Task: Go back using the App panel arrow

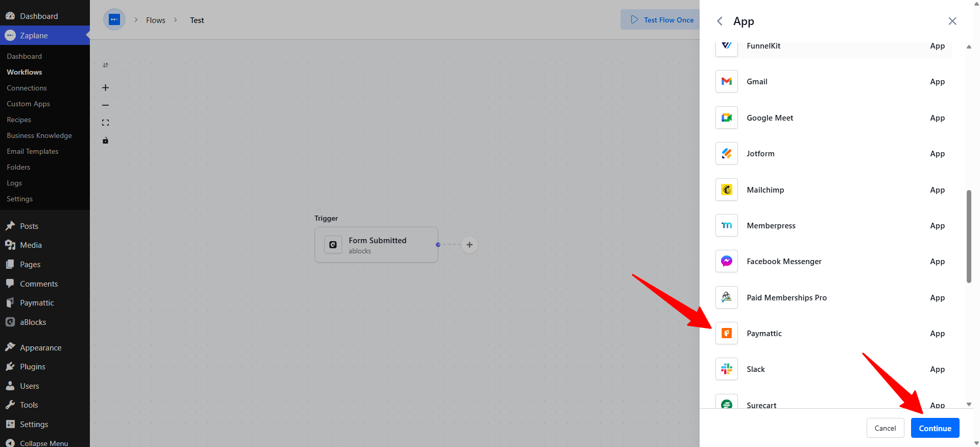Action: [720, 21]
